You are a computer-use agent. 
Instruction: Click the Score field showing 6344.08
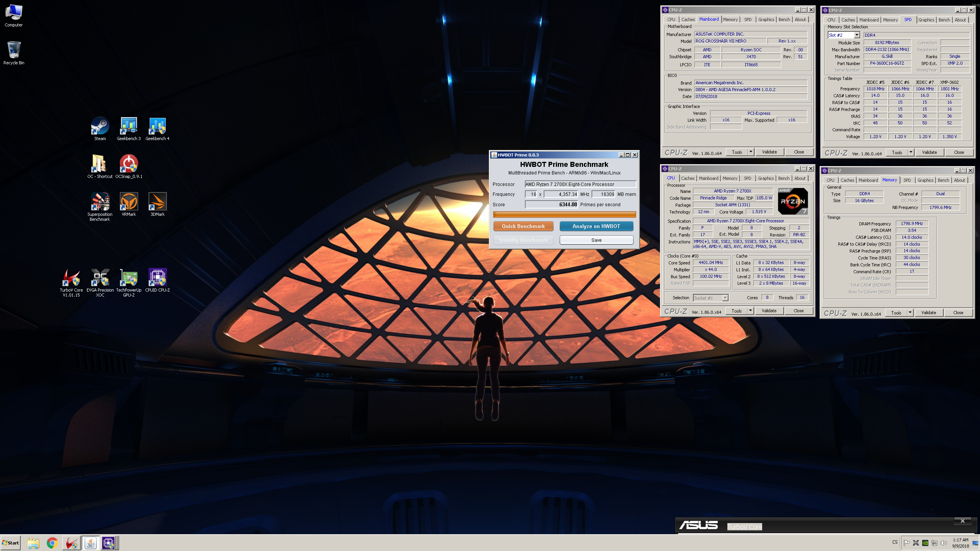(x=551, y=204)
